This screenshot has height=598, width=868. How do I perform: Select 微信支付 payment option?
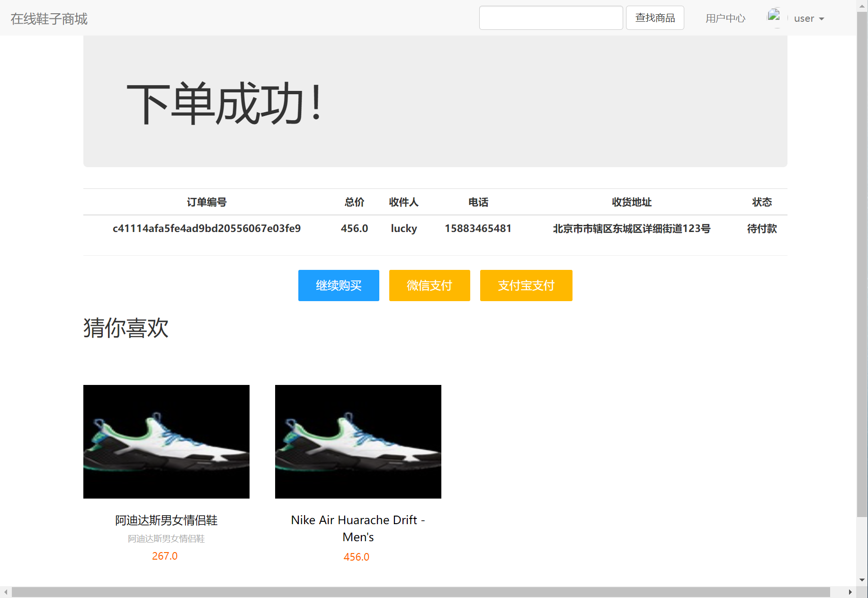coord(429,285)
